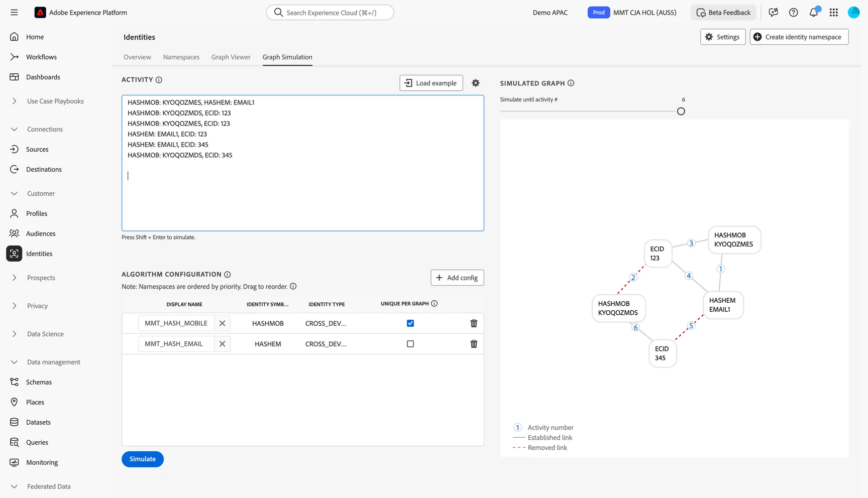Open the user profile avatar
The image size is (868, 498).
853,13
